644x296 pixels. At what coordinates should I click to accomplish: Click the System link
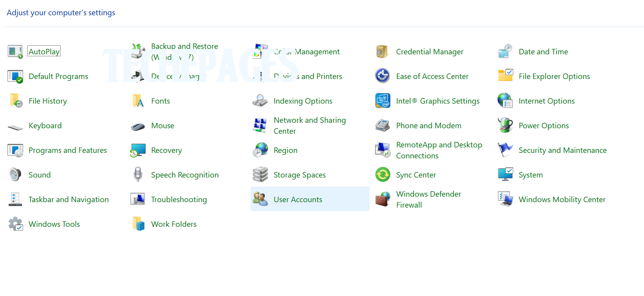click(x=530, y=175)
